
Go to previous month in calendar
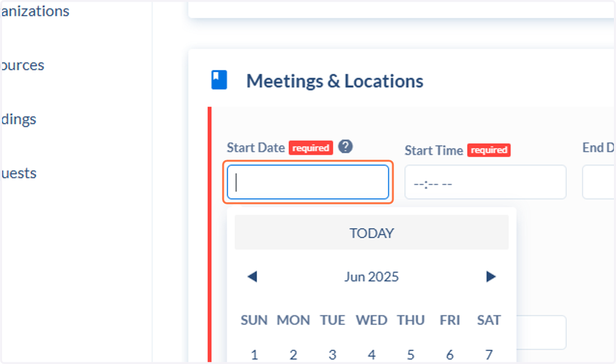pyautogui.click(x=252, y=277)
